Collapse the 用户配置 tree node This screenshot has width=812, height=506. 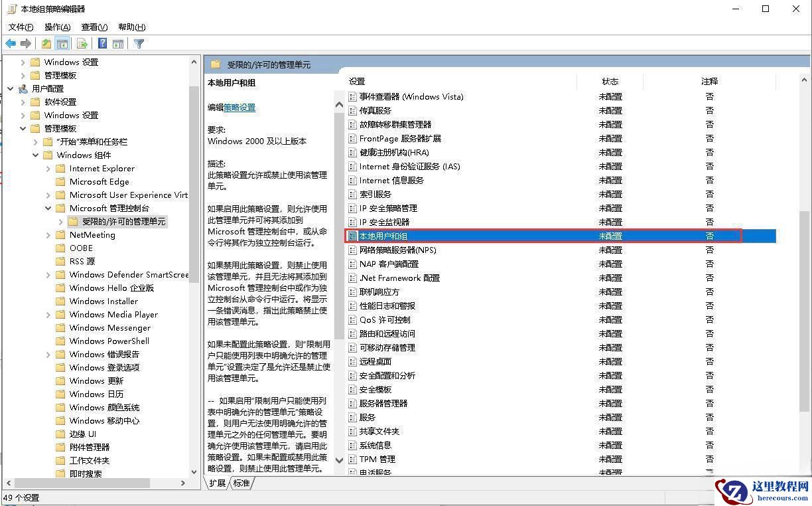coord(9,88)
